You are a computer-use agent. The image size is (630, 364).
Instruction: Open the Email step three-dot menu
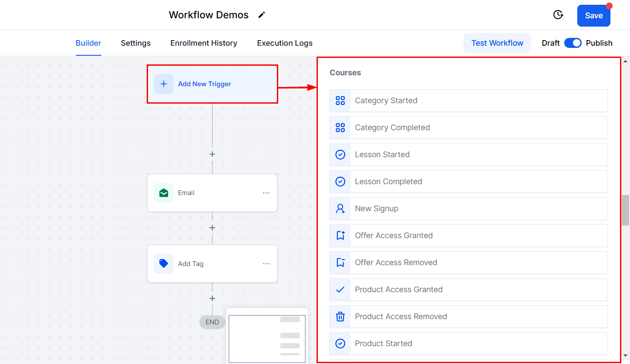coord(266,193)
